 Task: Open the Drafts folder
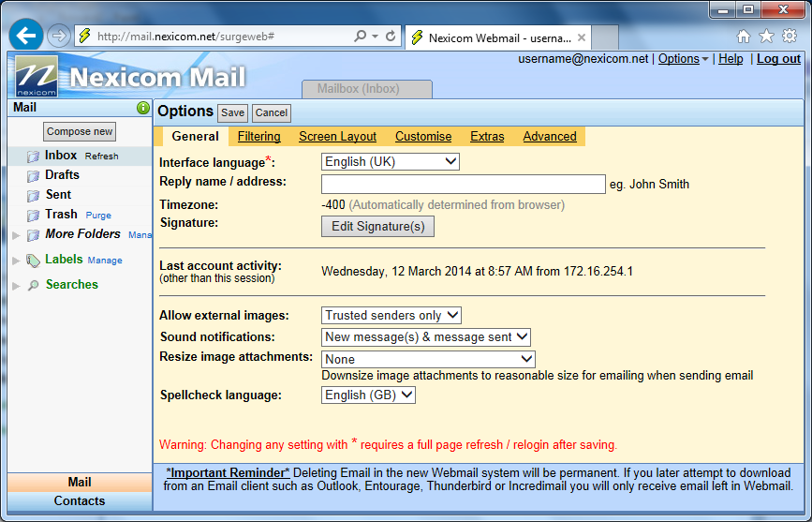pos(62,174)
